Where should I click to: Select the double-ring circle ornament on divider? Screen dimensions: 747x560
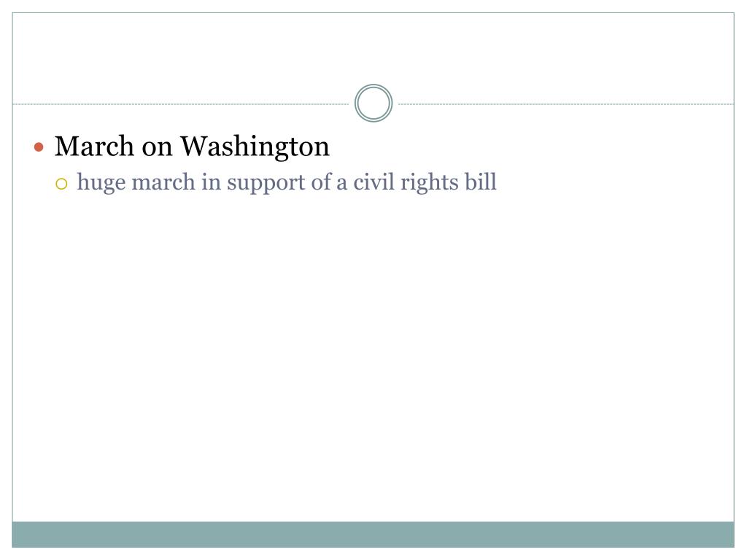(373, 104)
